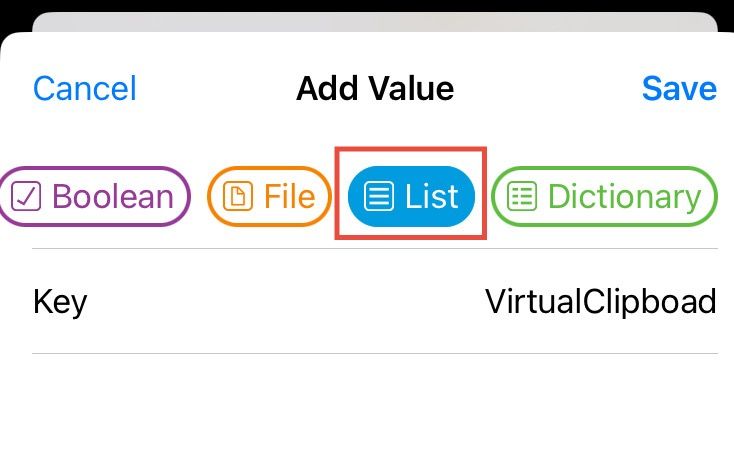Cancel adding the value

[x=84, y=88]
